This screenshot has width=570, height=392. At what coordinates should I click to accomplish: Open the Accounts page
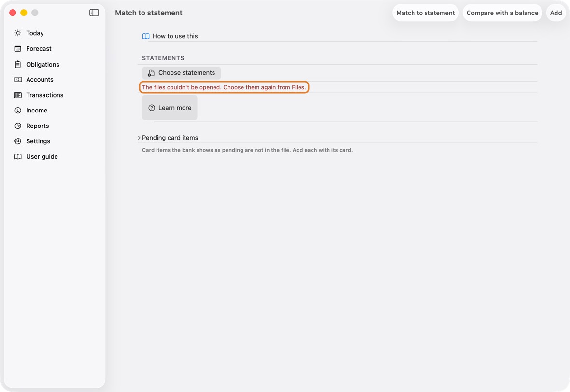(x=40, y=80)
